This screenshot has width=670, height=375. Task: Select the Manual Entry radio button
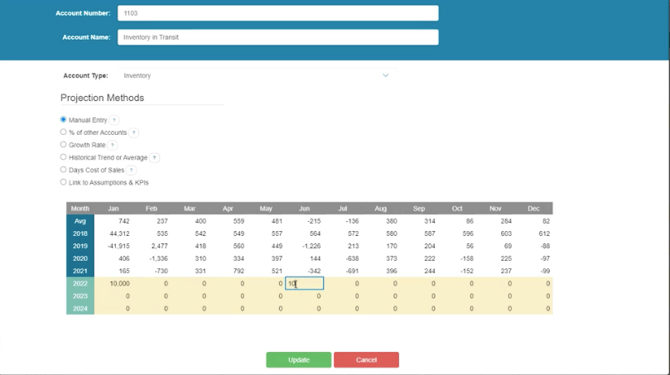pyautogui.click(x=63, y=120)
